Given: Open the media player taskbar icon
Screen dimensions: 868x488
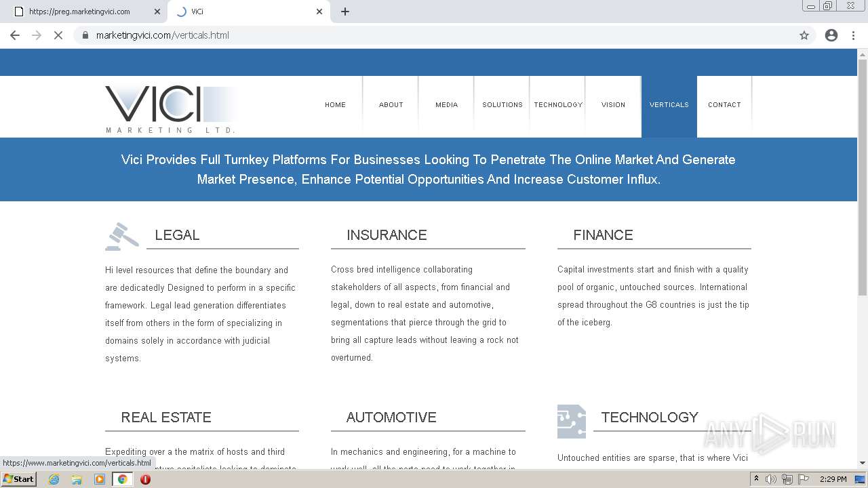Looking at the screenshot, I should (100, 479).
